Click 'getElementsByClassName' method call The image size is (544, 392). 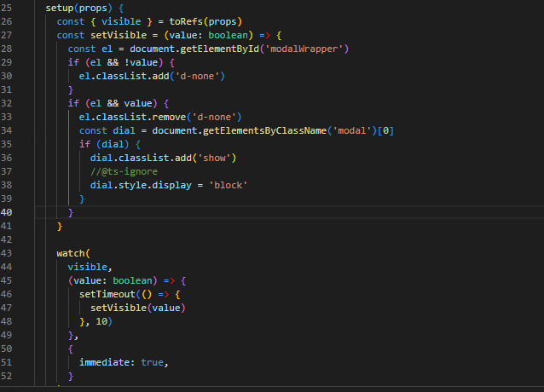point(264,130)
